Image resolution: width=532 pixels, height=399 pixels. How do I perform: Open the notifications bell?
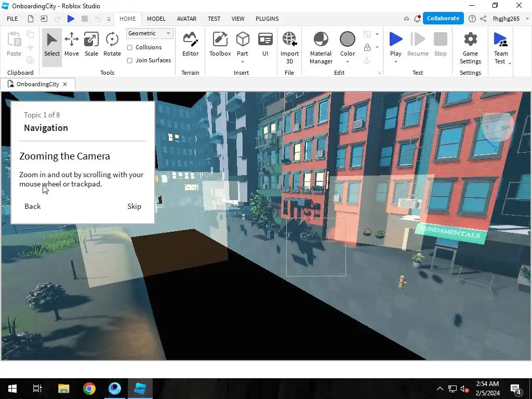point(417,19)
